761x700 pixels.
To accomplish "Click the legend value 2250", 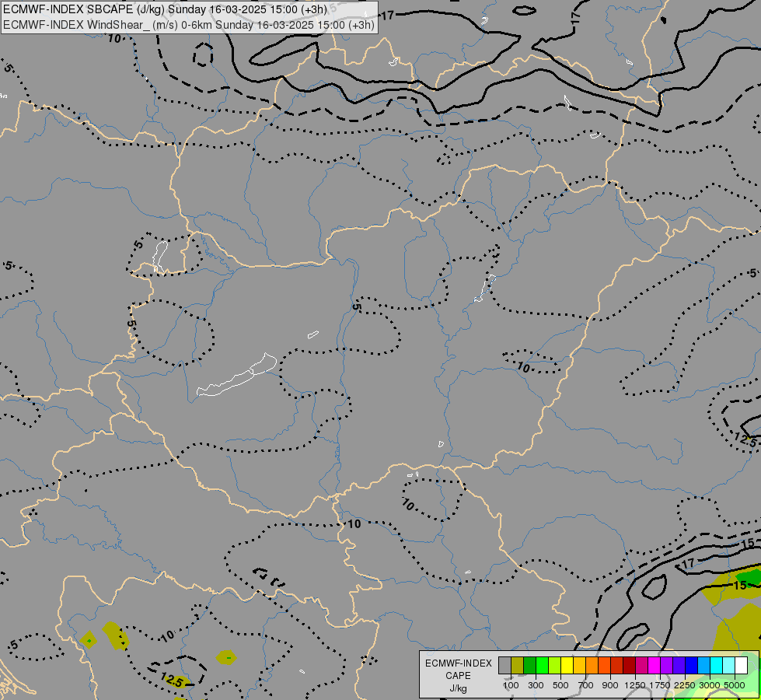I will point(685,685).
